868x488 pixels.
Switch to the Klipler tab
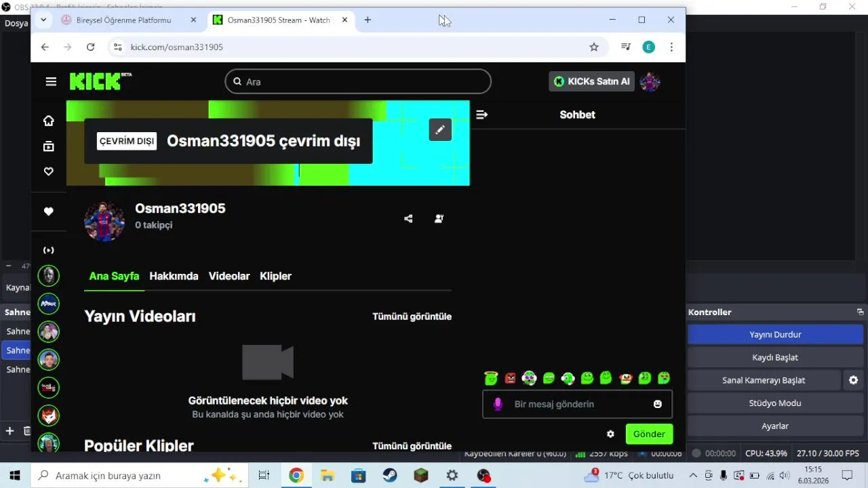(x=275, y=276)
